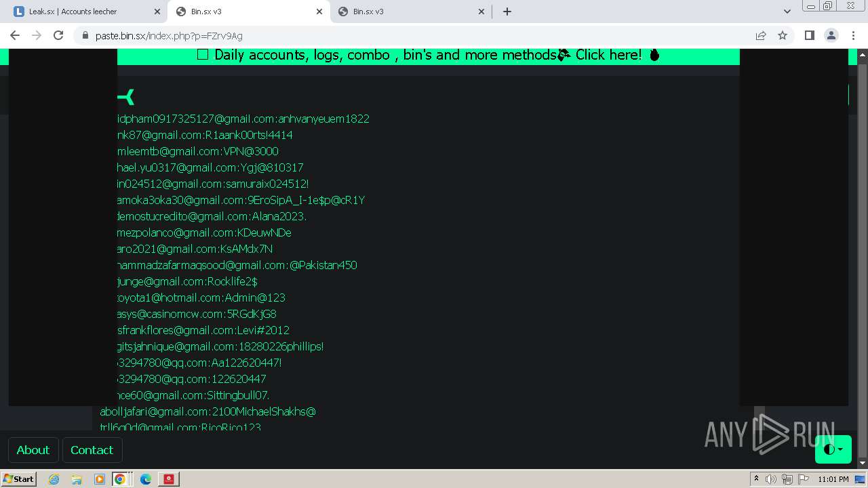Launch Microsoft Edge from taskbar
The image size is (868, 488).
pos(146,479)
